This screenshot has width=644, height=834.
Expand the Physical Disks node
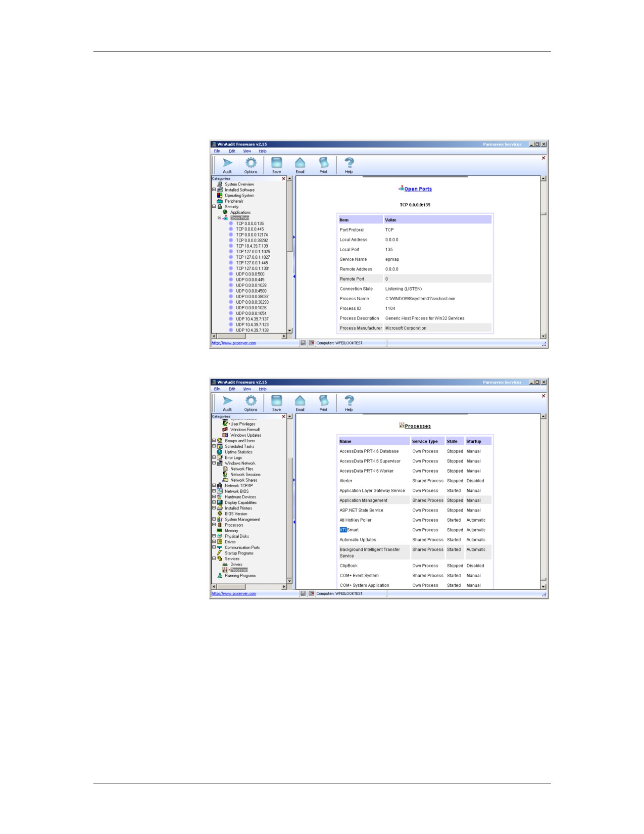214,536
